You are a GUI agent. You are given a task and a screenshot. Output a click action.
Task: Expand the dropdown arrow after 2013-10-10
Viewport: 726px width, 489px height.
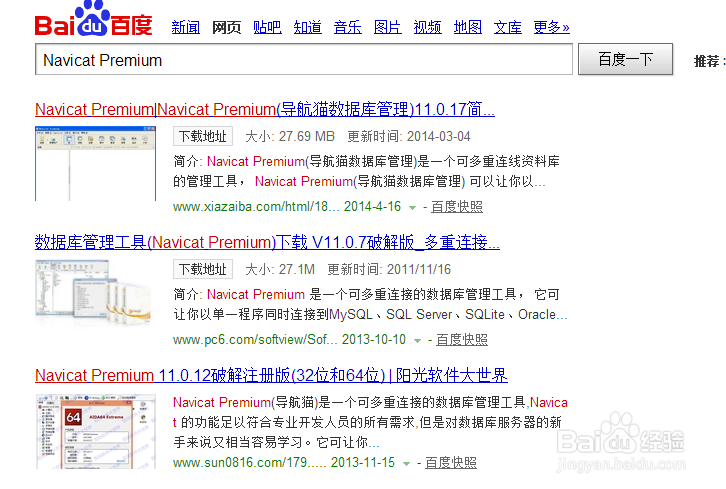tap(417, 341)
